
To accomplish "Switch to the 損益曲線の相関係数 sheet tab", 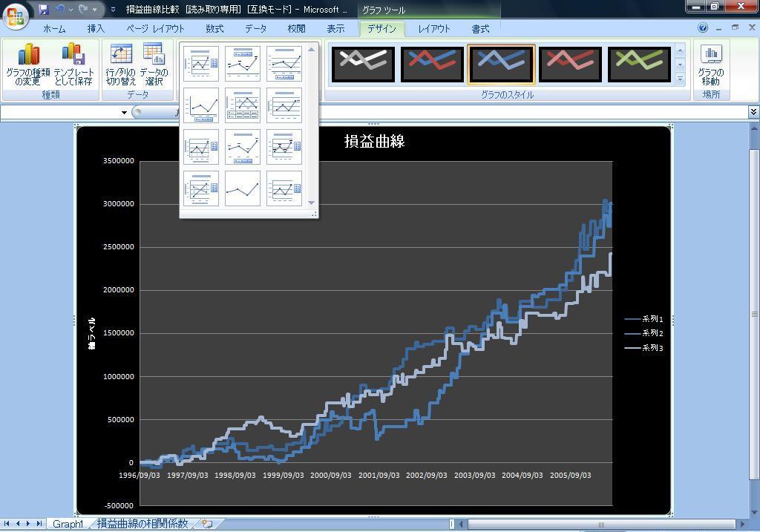I will click(x=142, y=524).
